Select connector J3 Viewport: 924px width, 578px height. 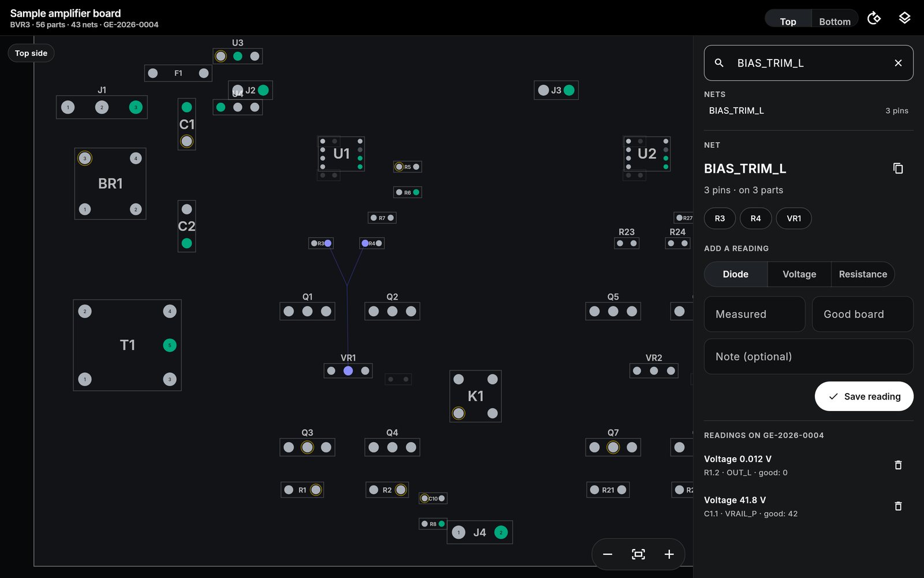click(x=556, y=90)
